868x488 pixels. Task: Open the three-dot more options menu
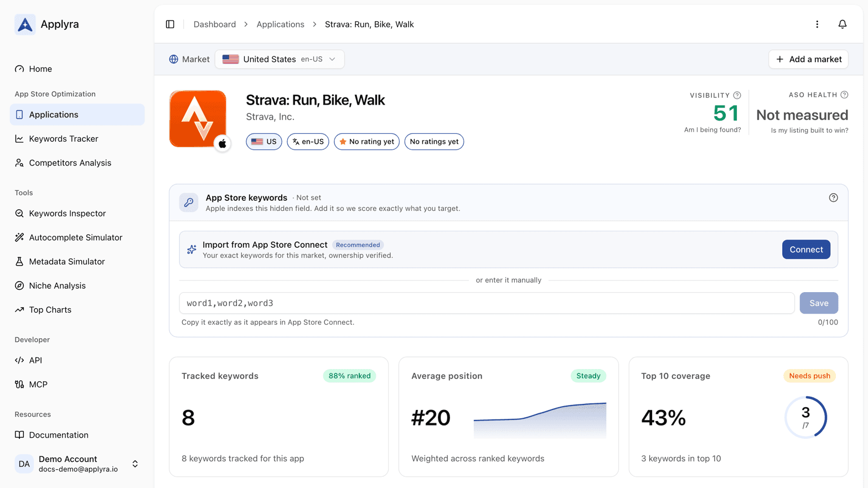(817, 24)
